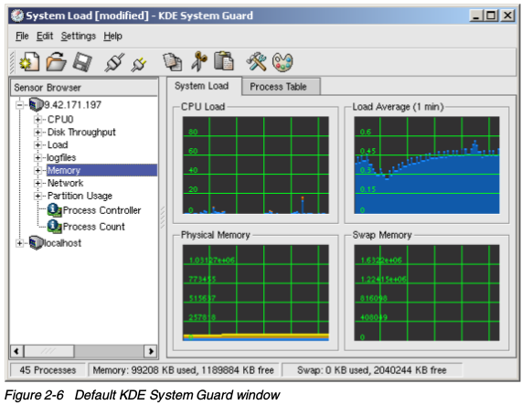The height and width of the screenshot is (405, 532).
Task: Minimize the KDE System Guard window
Action: [x=476, y=16]
